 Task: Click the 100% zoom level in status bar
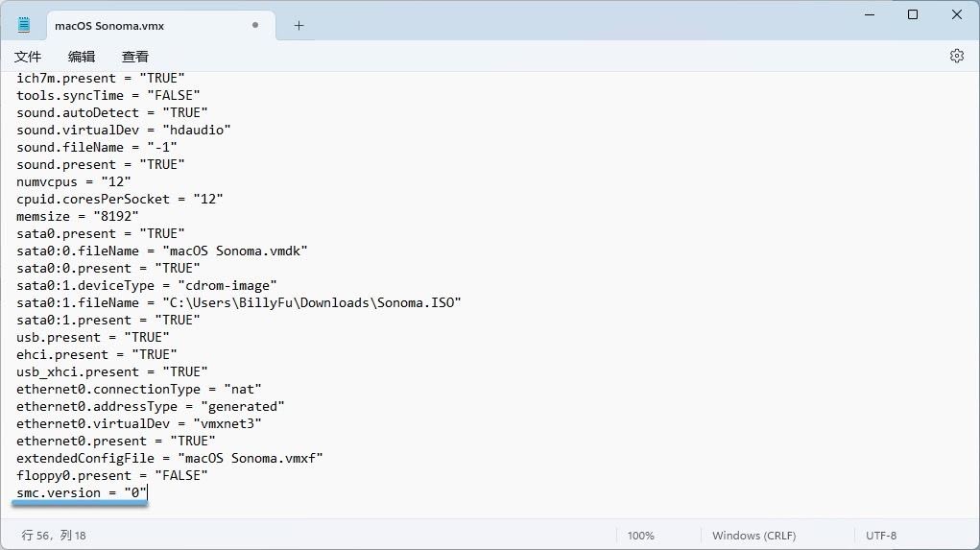point(640,536)
